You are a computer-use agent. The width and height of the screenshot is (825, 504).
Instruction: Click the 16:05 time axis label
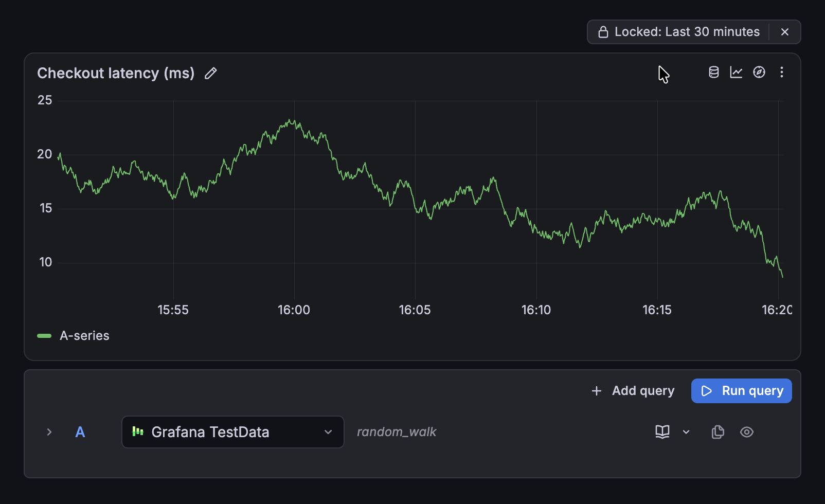coord(415,310)
